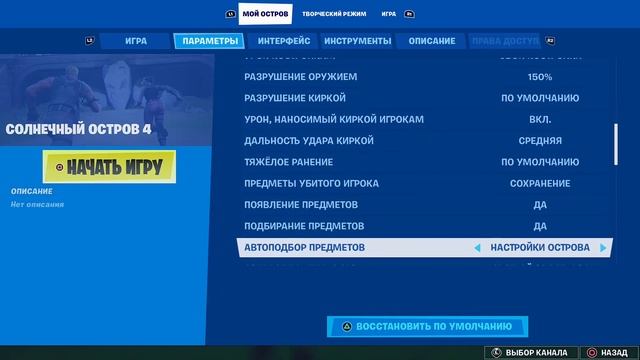The width and height of the screenshot is (640, 360).
Task: Select the Появление предметов row
Action: point(424,204)
